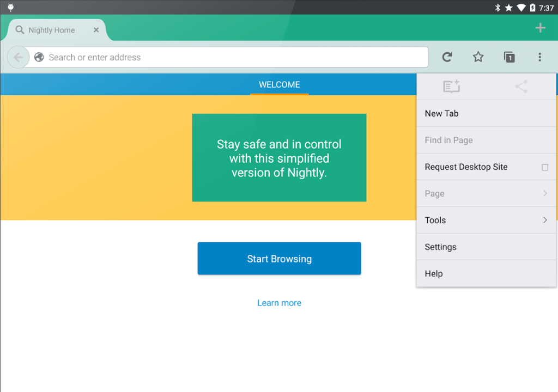Viewport: 558px width, 392px height.
Task: Choose New Tab from the menu
Action: 486,113
